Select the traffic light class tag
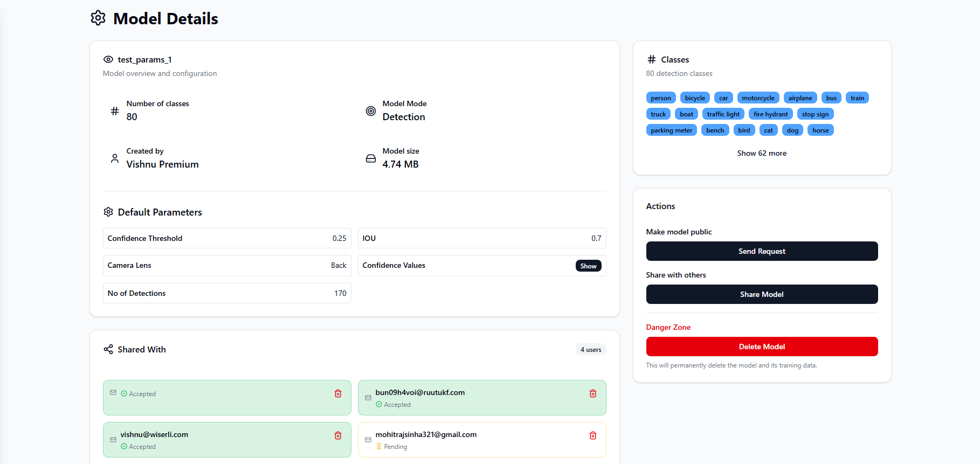 pyautogui.click(x=723, y=114)
